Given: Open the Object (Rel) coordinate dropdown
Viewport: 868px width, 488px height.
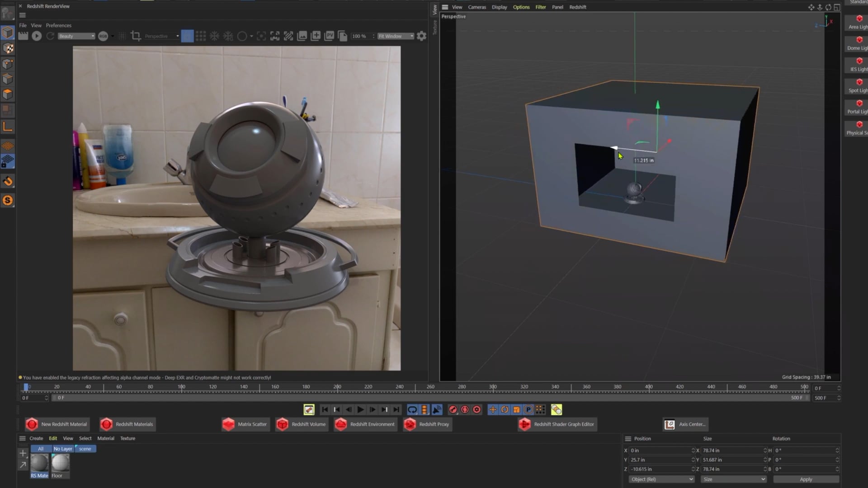Looking at the screenshot, I should (661, 479).
